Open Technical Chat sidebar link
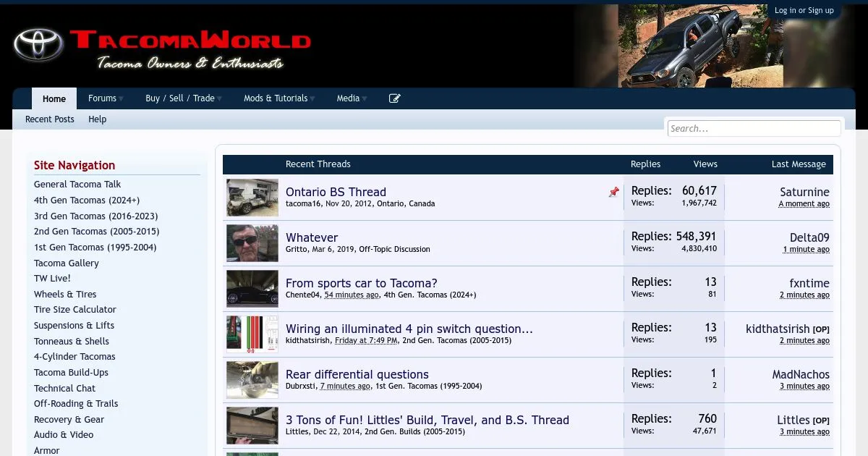This screenshot has height=456, width=868. (x=64, y=389)
